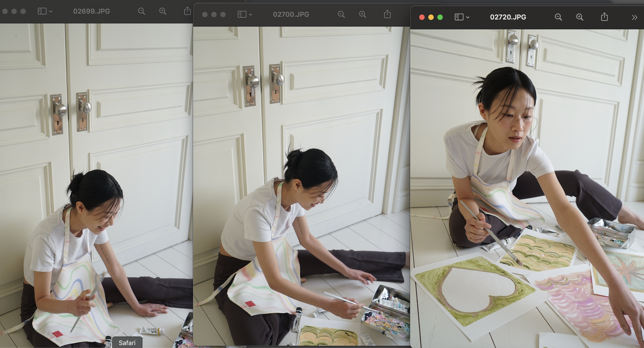Screen dimensions: 644x348
Task: Toggle the sidebar in the 02720.JPG window
Action: 459,17
